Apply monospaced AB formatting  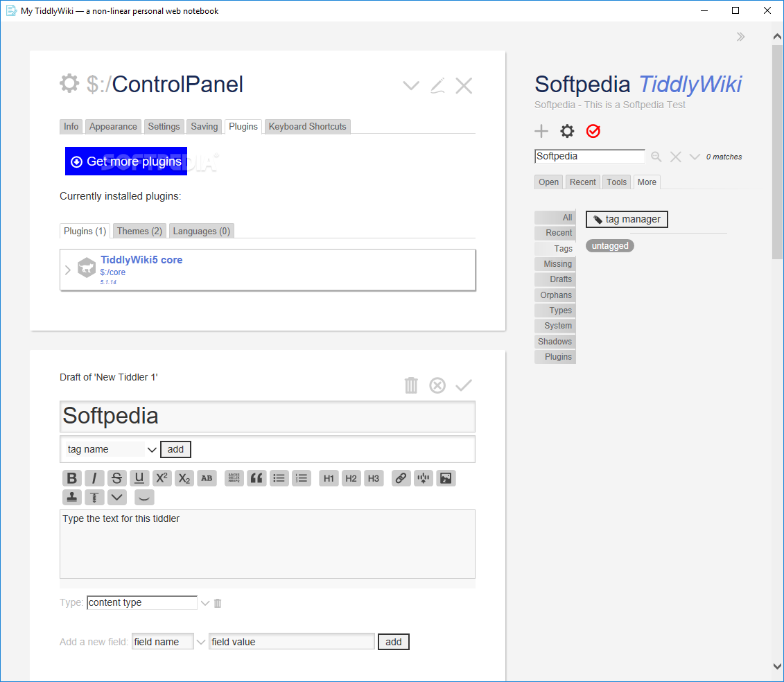click(207, 478)
